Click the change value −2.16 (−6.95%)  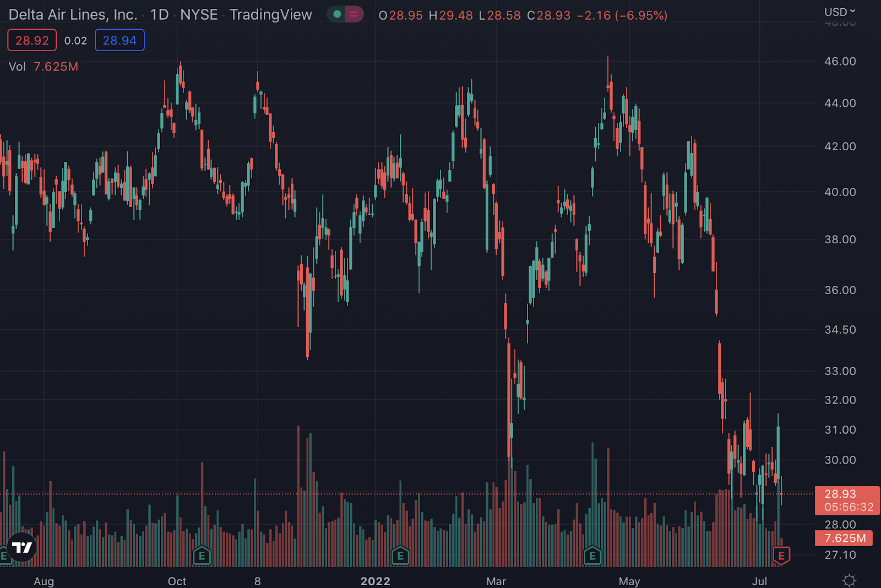coord(622,15)
